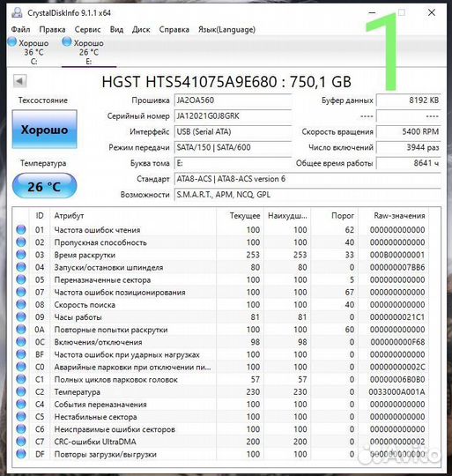Select row Переназначенные сектора

[x=221, y=279]
